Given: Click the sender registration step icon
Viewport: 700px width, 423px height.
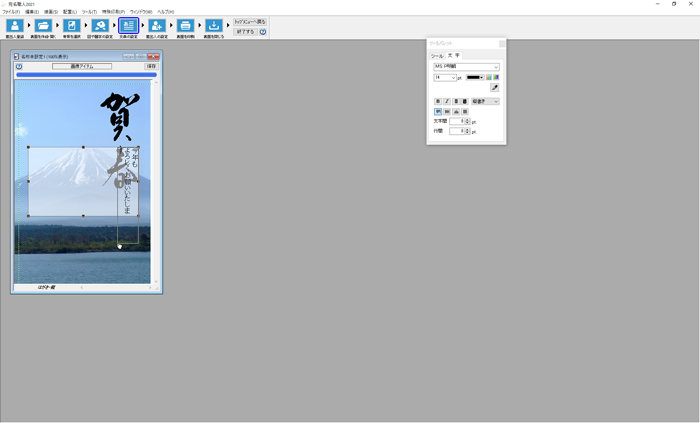Looking at the screenshot, I should point(157,27).
